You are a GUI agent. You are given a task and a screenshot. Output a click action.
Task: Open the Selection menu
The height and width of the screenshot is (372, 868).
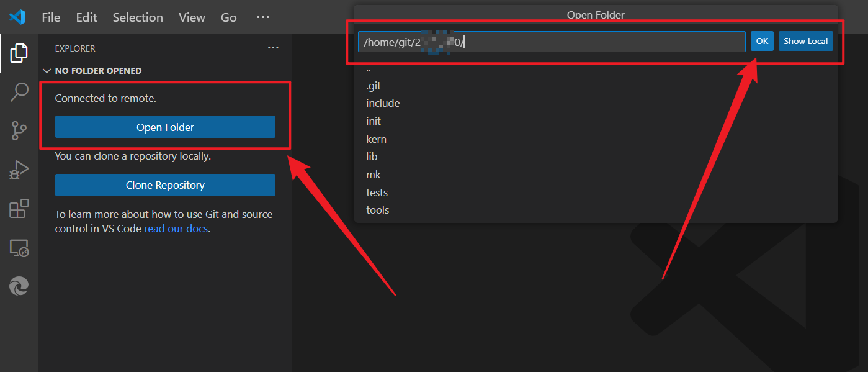pyautogui.click(x=138, y=17)
